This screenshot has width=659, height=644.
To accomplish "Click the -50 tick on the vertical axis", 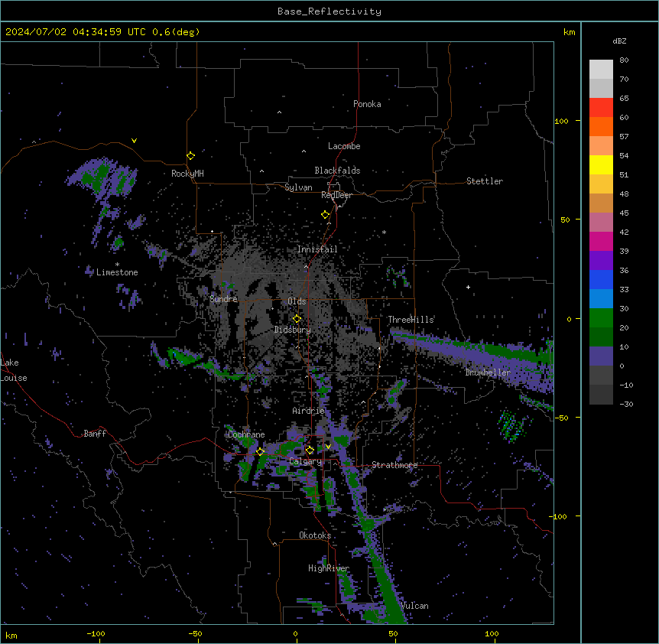I will (x=561, y=418).
